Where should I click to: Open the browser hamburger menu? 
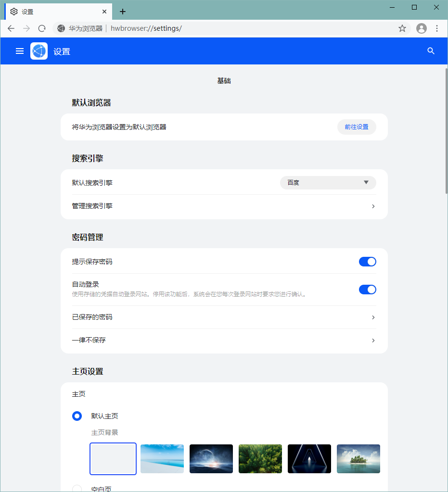(x=19, y=51)
